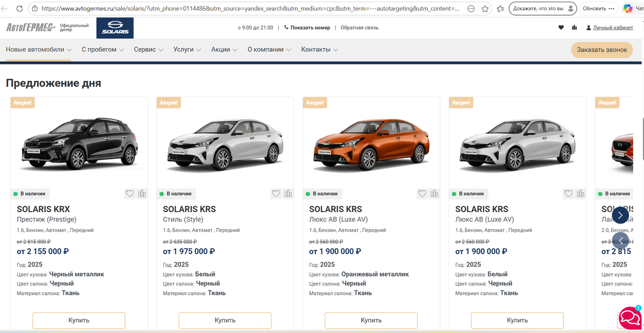Compare the orange SOLARIS KRS Luxe AV

click(434, 194)
